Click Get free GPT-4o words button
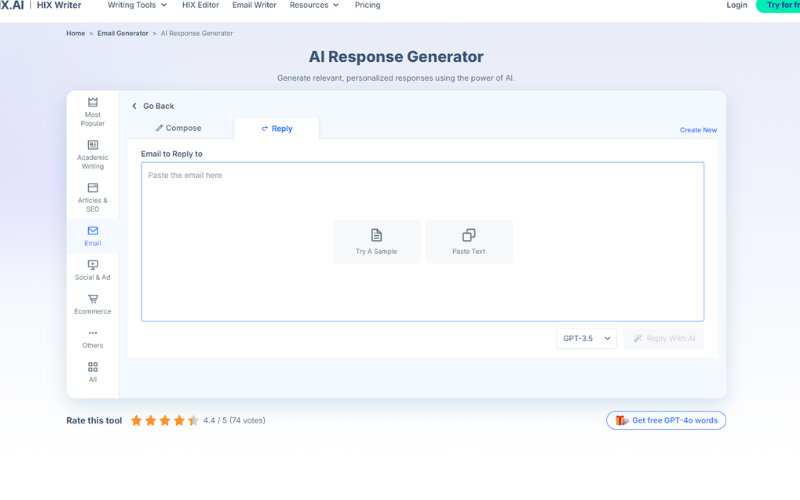800x500 pixels. (666, 420)
